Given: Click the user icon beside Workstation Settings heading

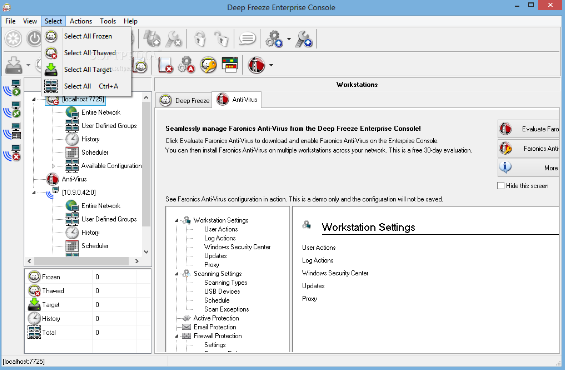Looking at the screenshot, I should pyautogui.click(x=307, y=225).
